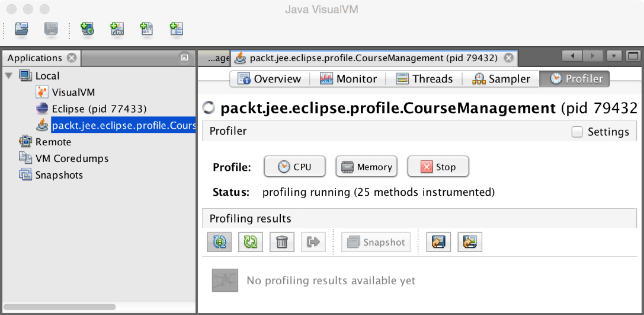This screenshot has height=315, width=644.
Task: Start Memory profiling
Action: (366, 167)
